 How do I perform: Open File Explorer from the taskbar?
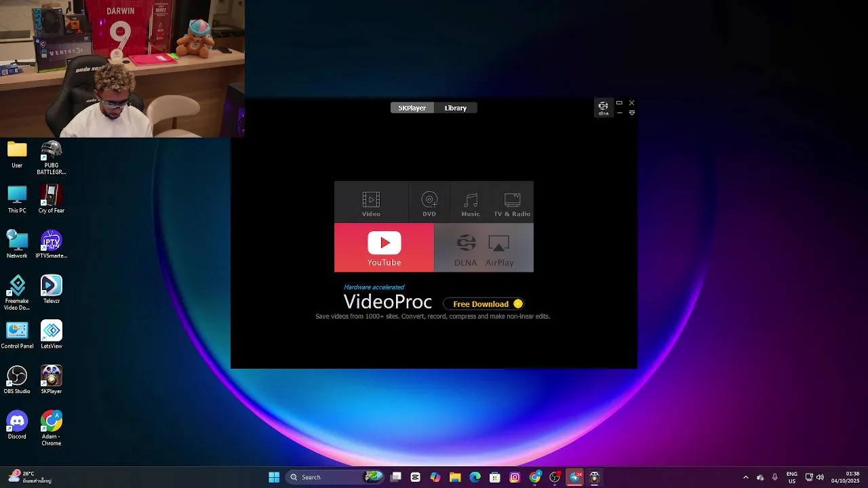[455, 477]
